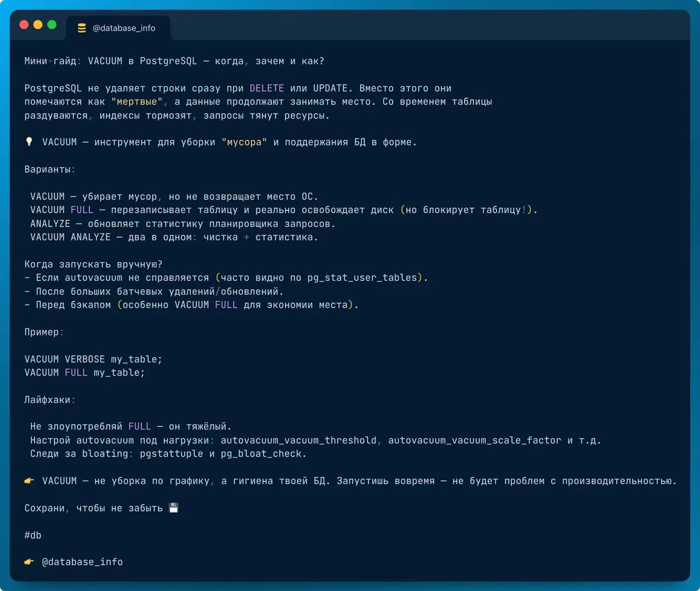Click the line 'VACUUM — убирает мусор'

174,196
